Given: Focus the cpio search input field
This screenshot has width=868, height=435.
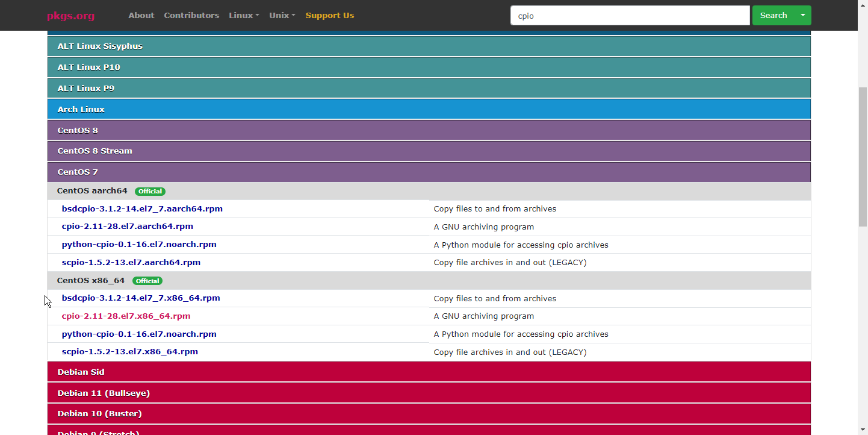Looking at the screenshot, I should point(630,16).
